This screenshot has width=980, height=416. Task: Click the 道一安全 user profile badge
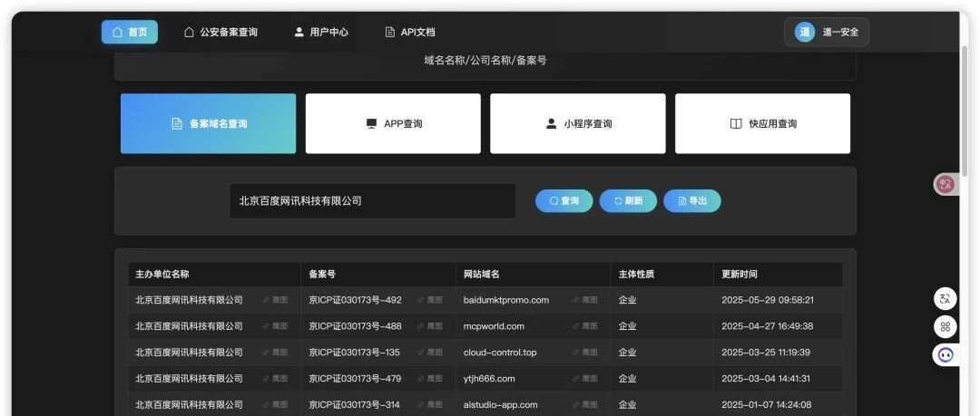tap(827, 32)
